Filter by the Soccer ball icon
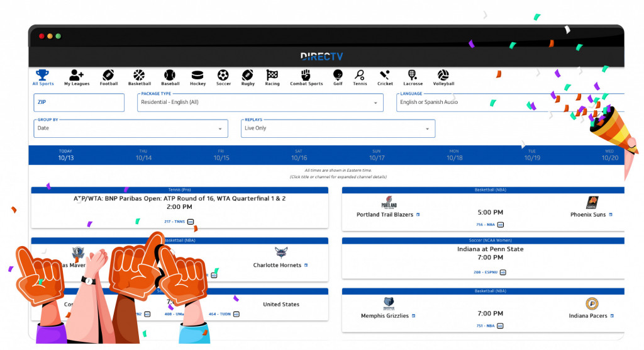This screenshot has height=350, width=644. [223, 75]
